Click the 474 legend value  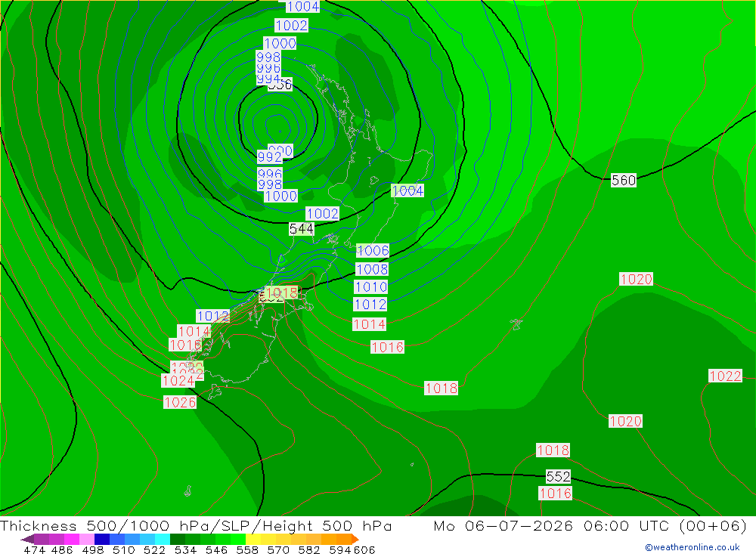[34, 549]
